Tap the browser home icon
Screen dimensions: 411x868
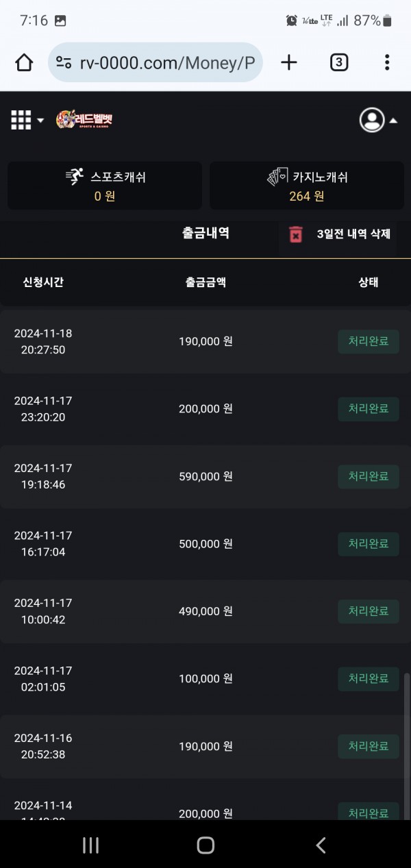tap(24, 63)
